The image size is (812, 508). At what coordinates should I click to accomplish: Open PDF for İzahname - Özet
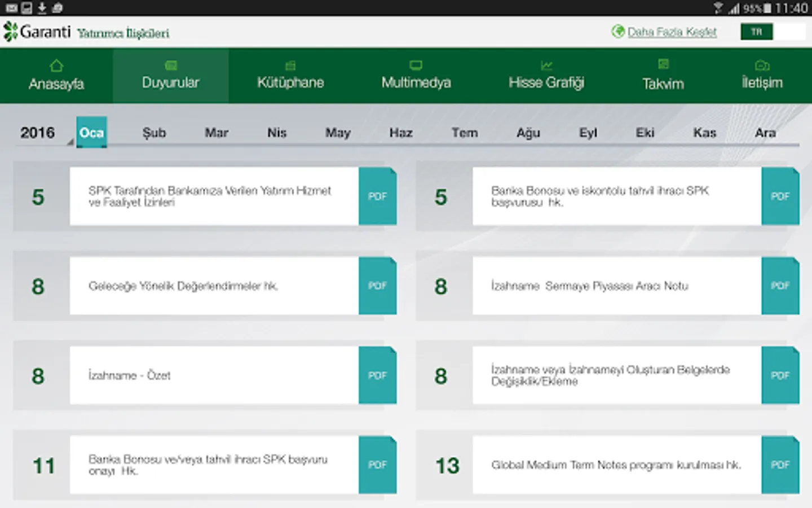point(378,375)
